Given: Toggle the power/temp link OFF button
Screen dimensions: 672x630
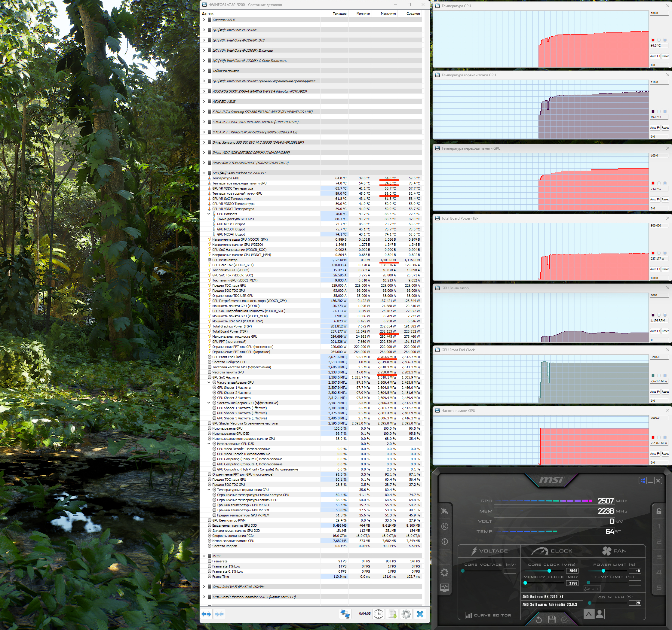Looking at the screenshot, I should coord(592,589).
